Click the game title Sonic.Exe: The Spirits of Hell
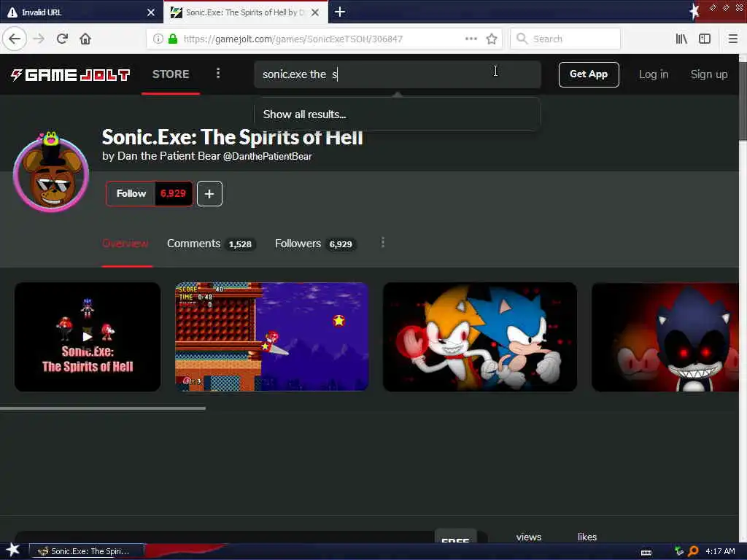Screen dimensions: 747x560 click(x=233, y=138)
